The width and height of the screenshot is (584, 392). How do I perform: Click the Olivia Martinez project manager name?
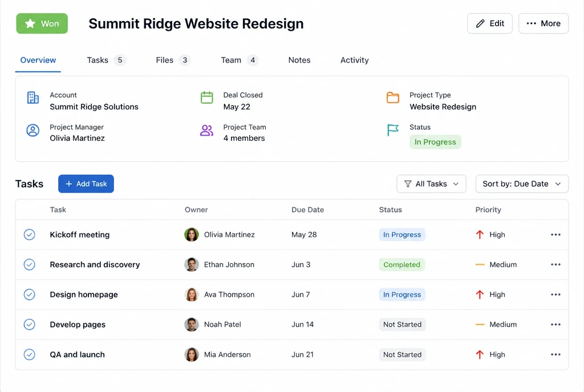click(x=77, y=138)
